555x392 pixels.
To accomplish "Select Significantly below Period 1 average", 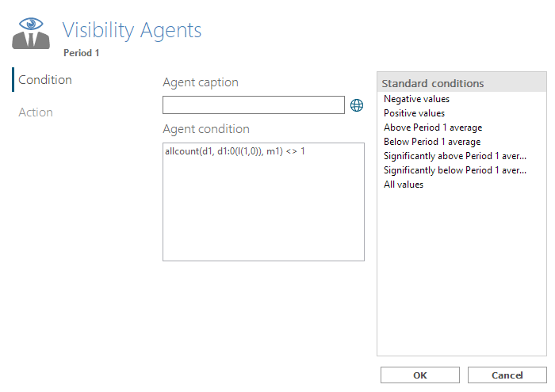I will 455,170.
